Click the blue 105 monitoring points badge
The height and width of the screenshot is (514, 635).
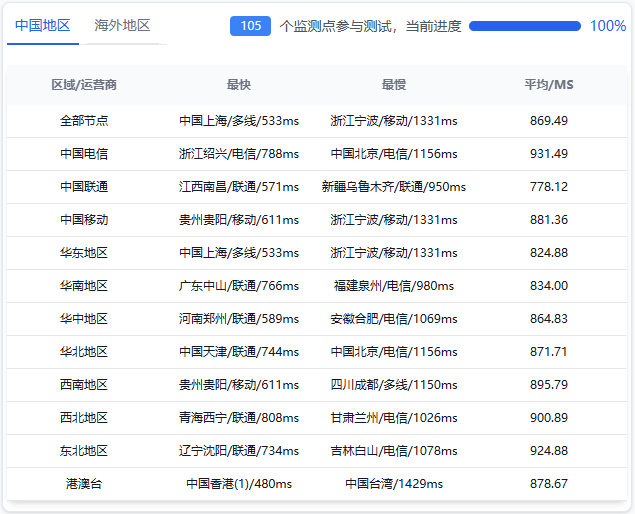pyautogui.click(x=250, y=26)
